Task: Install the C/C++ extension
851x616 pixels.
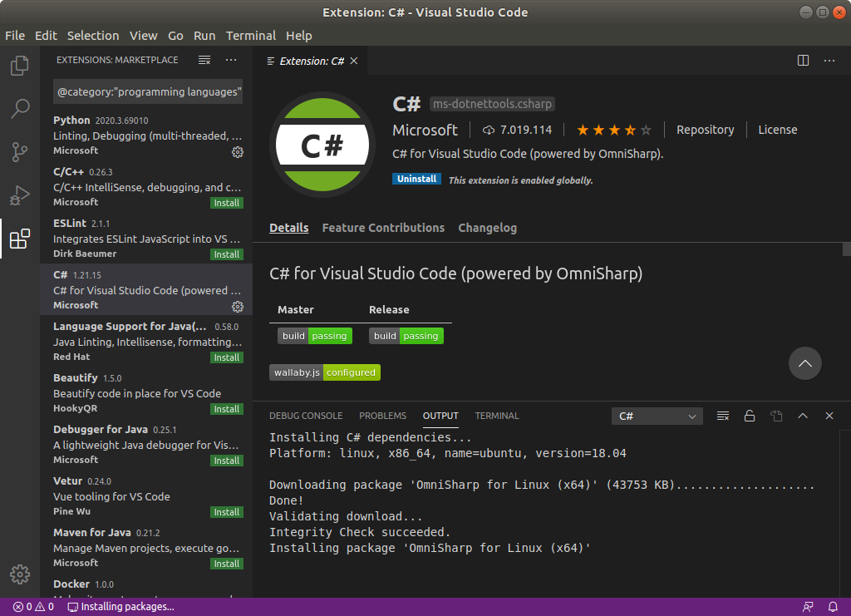Action: tap(227, 203)
